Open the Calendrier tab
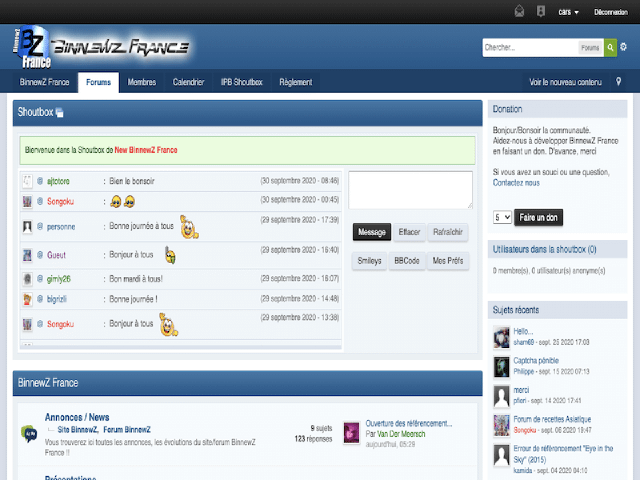 tap(188, 82)
